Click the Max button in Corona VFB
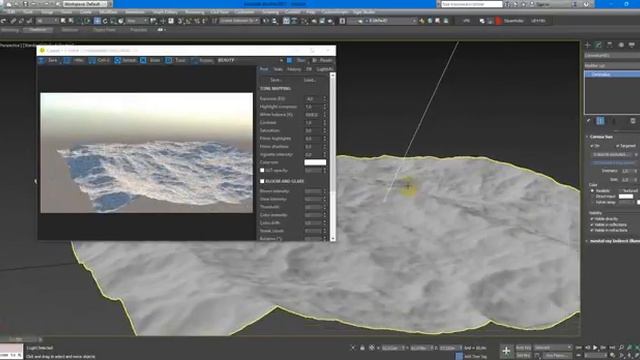Screen dimensions: 640x360 point(75,60)
